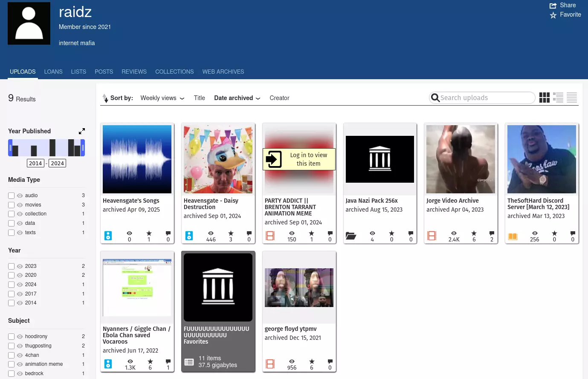Image resolution: width=588 pixels, height=379 pixels.
Task: Click texts book icon on TheSoftHard Discord Server
Action: coord(513,236)
